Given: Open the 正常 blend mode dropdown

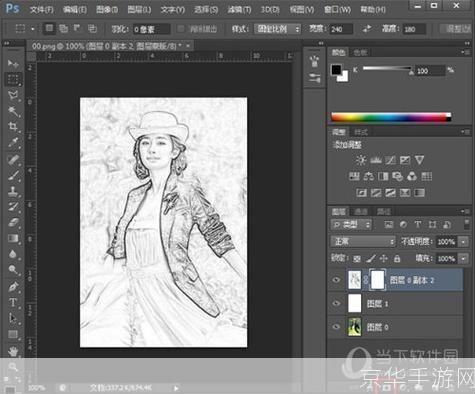Looking at the screenshot, I should tap(363, 241).
